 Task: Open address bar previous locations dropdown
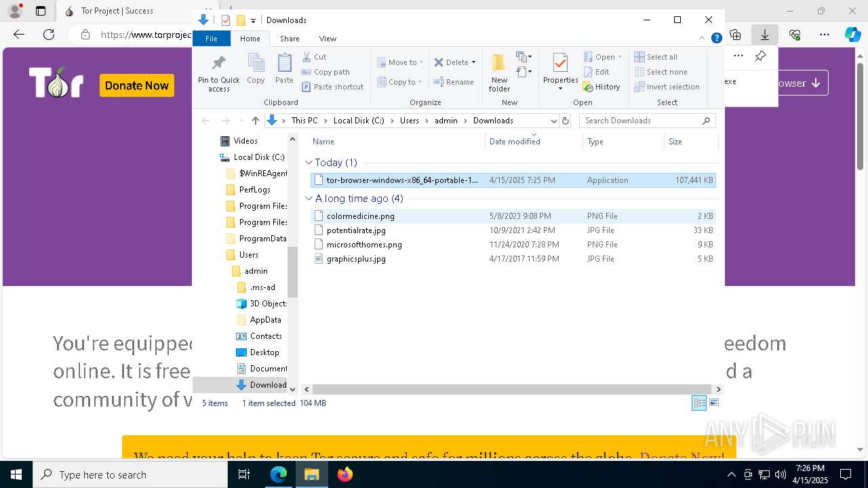coord(553,121)
